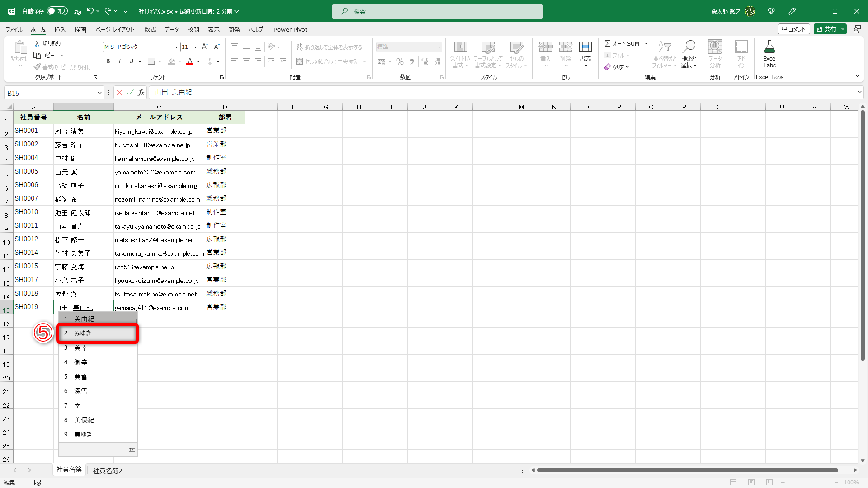The height and width of the screenshot is (488, 868).
Task: Open the font name dropdown
Action: [x=176, y=47]
